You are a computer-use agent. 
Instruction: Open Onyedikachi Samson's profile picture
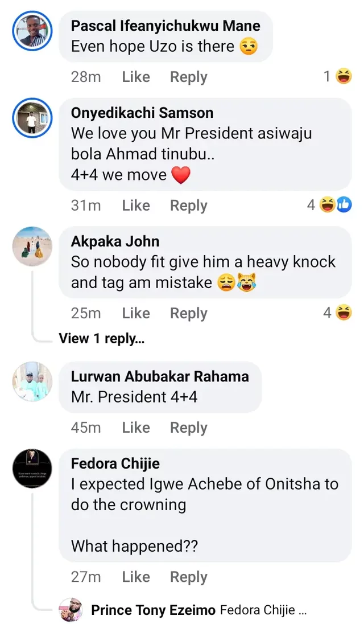pyautogui.click(x=32, y=118)
